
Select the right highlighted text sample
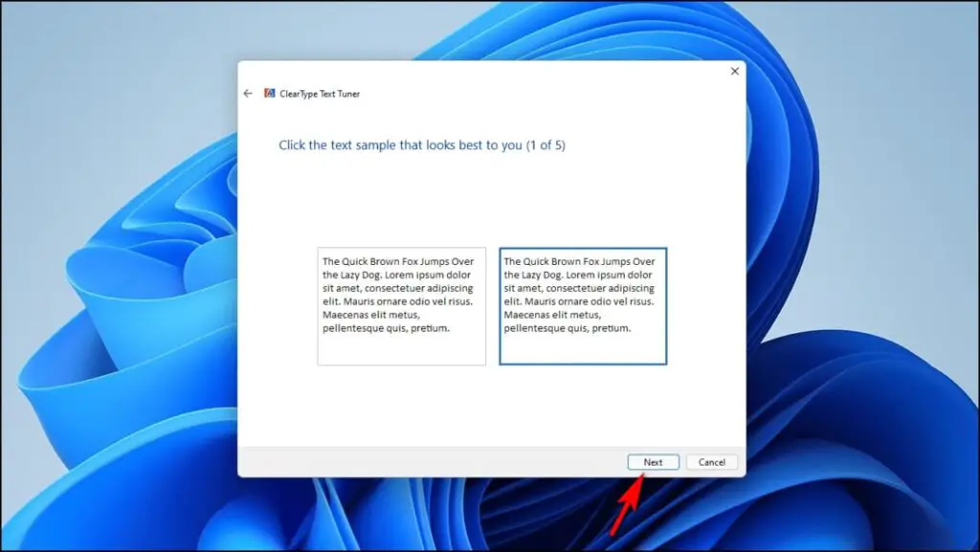point(583,306)
